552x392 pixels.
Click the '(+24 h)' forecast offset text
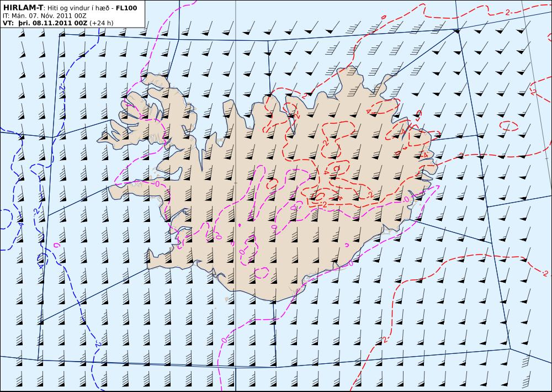[102, 23]
